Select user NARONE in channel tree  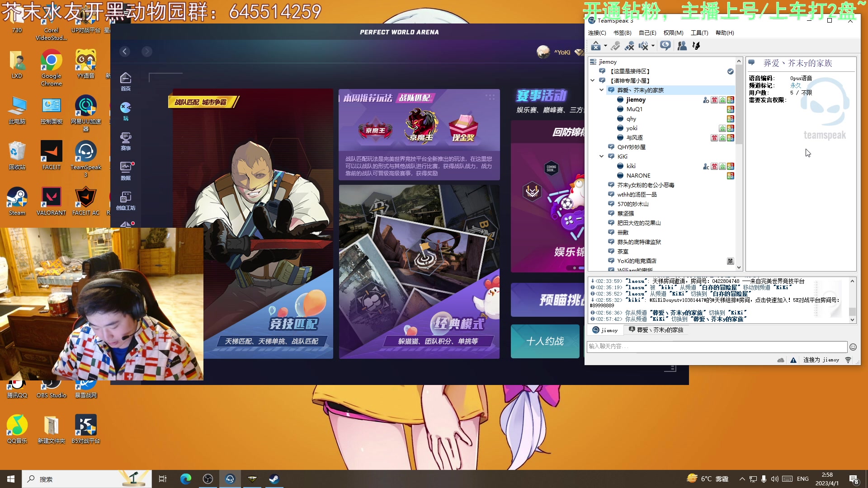click(638, 176)
